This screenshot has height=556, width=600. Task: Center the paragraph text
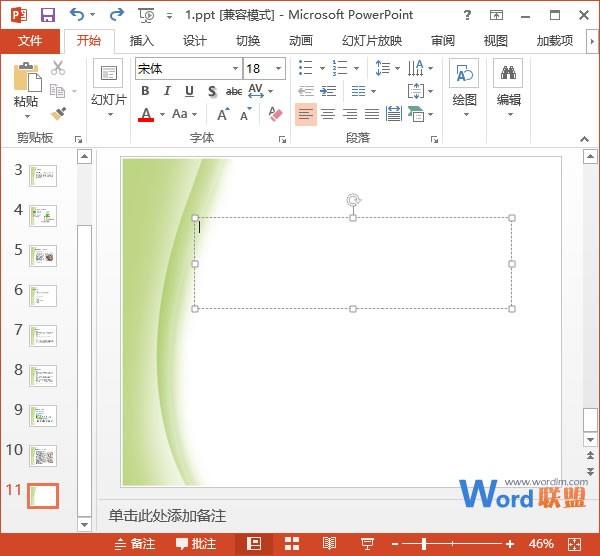click(x=328, y=114)
